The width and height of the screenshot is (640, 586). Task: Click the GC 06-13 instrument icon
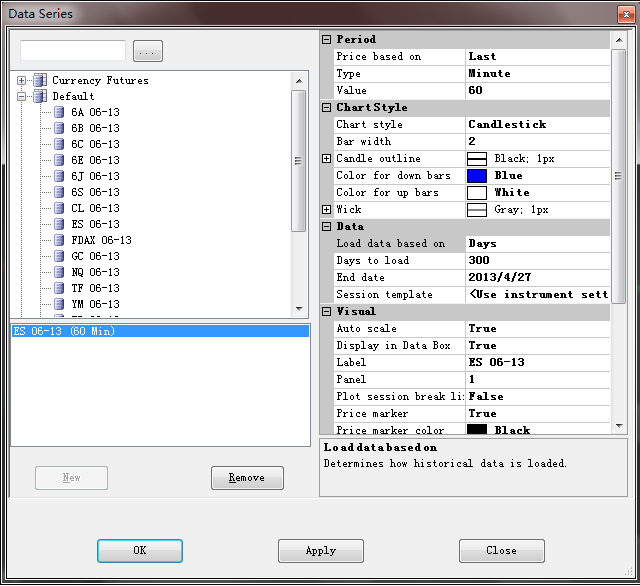[59, 256]
